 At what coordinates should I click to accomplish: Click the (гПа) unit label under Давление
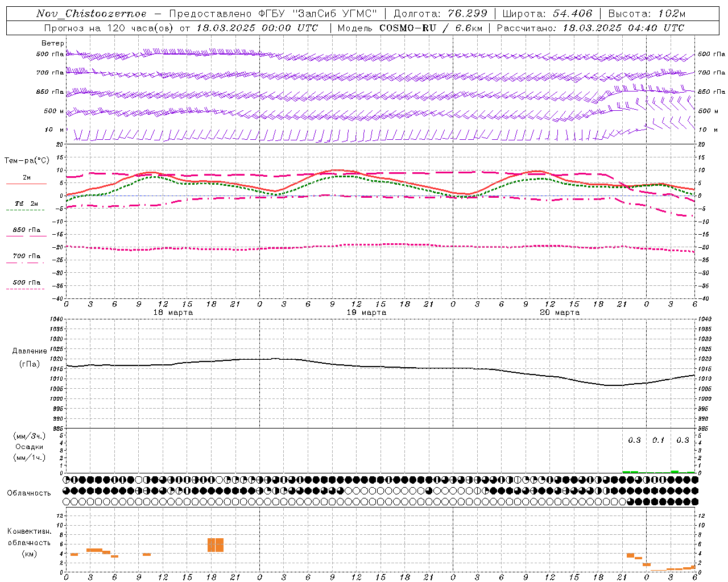(30, 364)
